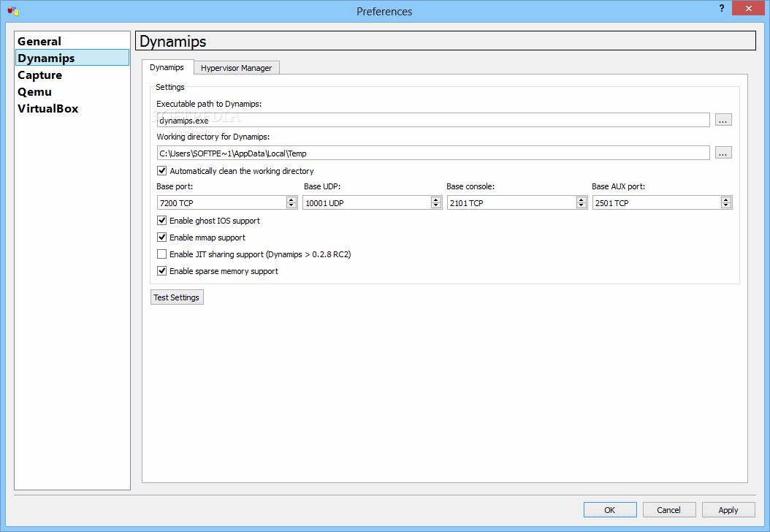Select Dynamips in the preferences list
This screenshot has width=770, height=532.
point(72,58)
